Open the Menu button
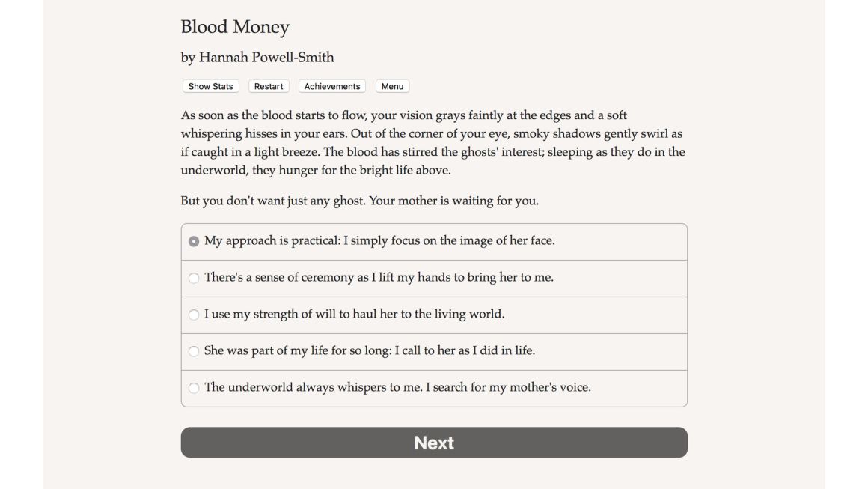The width and height of the screenshot is (868, 489). pyautogui.click(x=393, y=86)
